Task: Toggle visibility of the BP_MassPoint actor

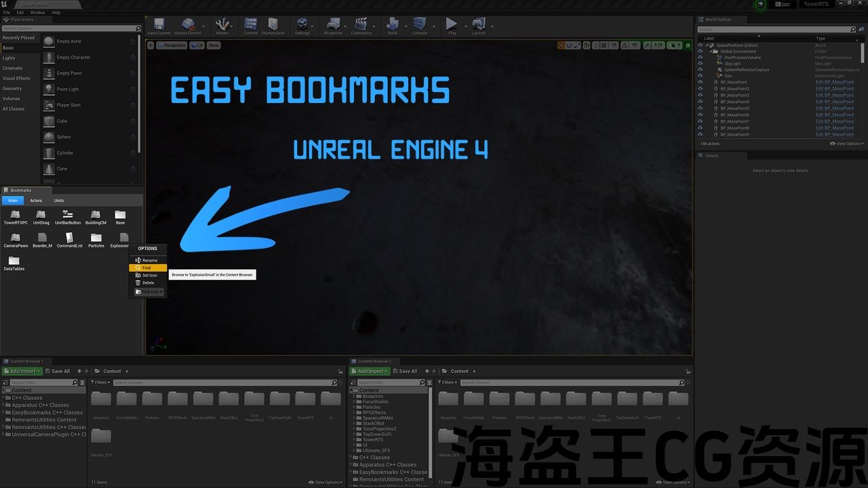Action: coord(701,82)
